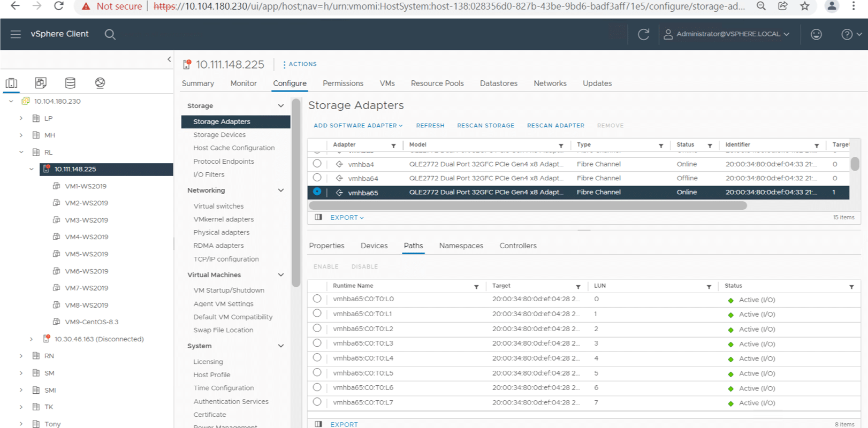Go back in the browser
868x428 pixels.
[x=15, y=6]
